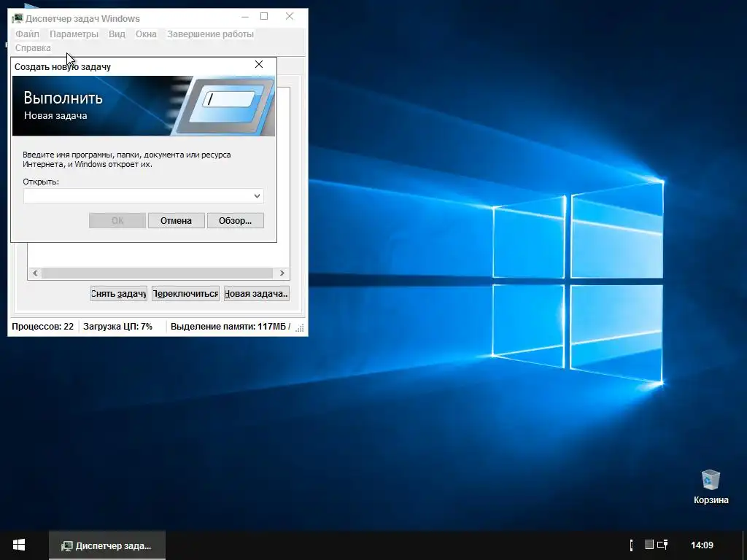Click the resize grip in Task Manager corner
The height and width of the screenshot is (560, 747).
300,328
